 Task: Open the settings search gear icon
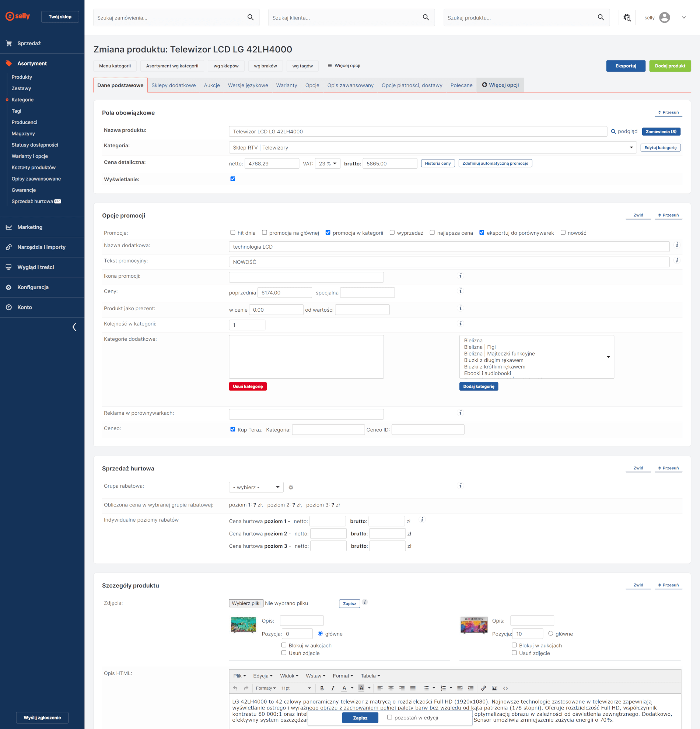[x=627, y=17]
